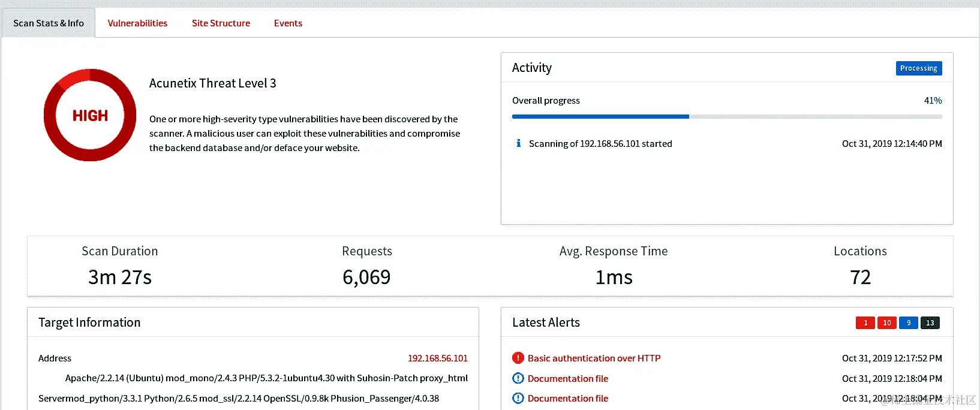Open the Scan Stats & Info tab
This screenshot has height=410, width=980.
[x=49, y=23]
